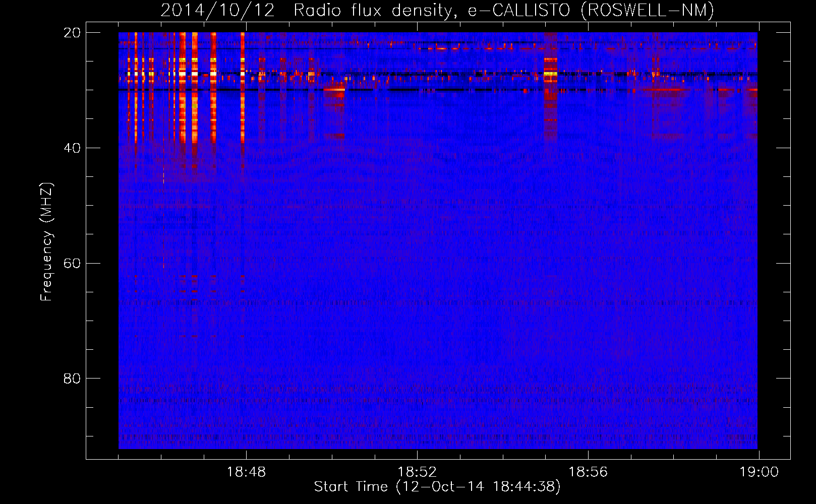Click the '80' frequency tick label
This screenshot has width=816, height=504.
(x=72, y=379)
